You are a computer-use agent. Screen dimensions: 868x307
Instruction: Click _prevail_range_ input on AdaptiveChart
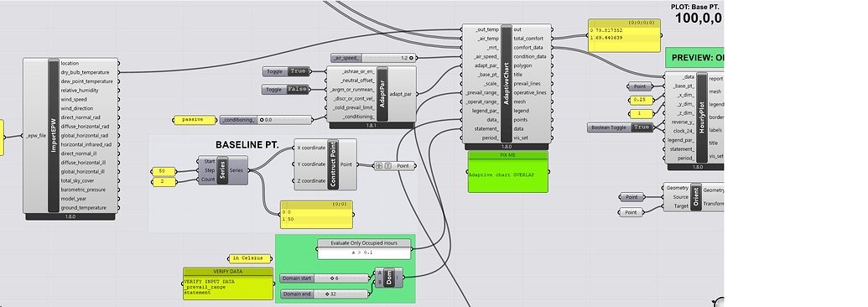click(x=483, y=92)
